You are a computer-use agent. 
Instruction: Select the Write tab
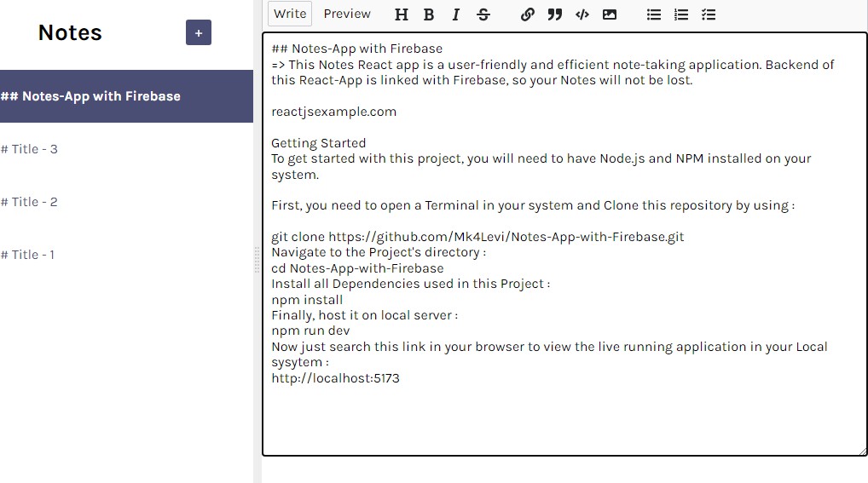tap(290, 14)
